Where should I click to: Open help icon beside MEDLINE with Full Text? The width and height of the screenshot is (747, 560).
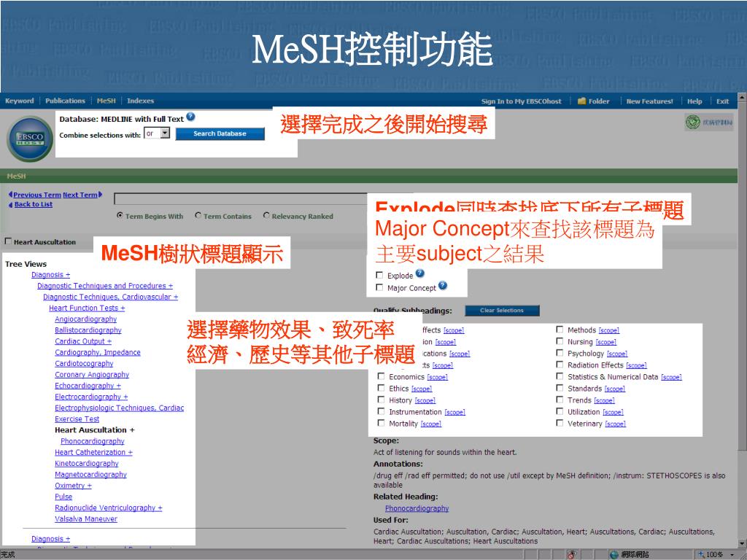click(x=190, y=117)
